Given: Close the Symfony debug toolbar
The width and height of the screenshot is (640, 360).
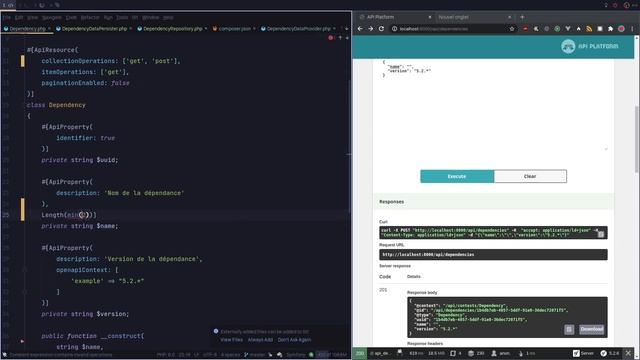Looking at the screenshot, I should coord(628,353).
